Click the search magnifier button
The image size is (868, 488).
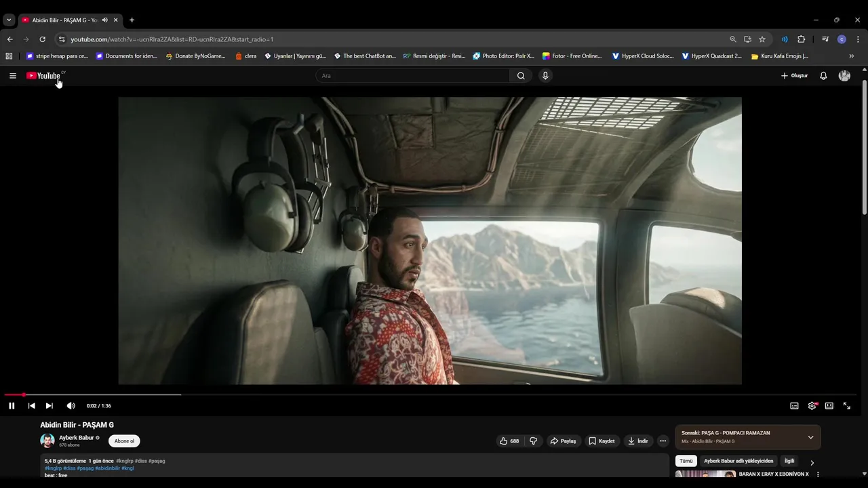521,76
